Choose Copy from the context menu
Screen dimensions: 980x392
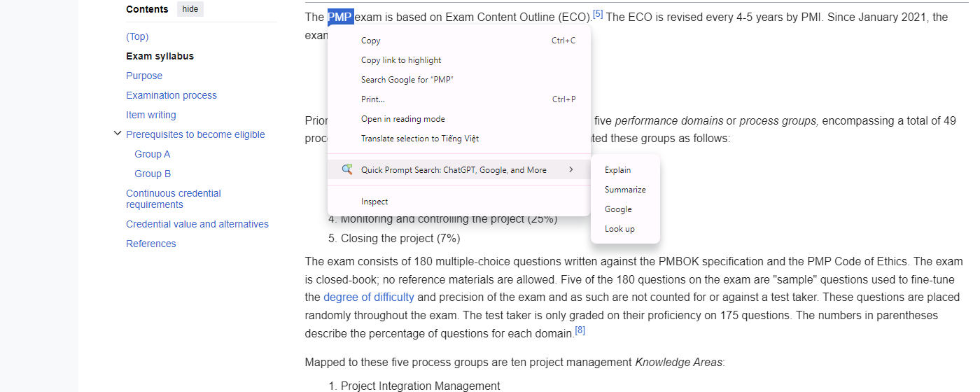[459, 41]
